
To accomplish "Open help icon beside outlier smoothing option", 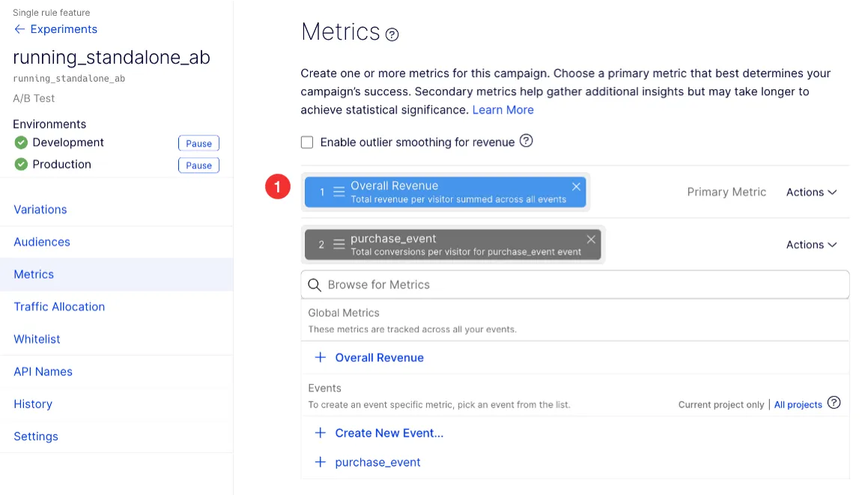I will pyautogui.click(x=526, y=142).
